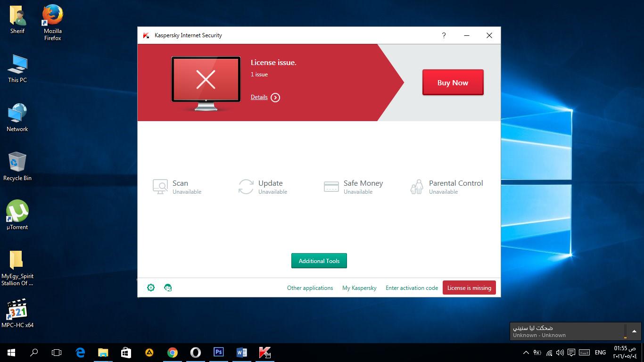Viewport: 644px width, 362px height.
Task: Click the License is missing button
Action: point(469,288)
